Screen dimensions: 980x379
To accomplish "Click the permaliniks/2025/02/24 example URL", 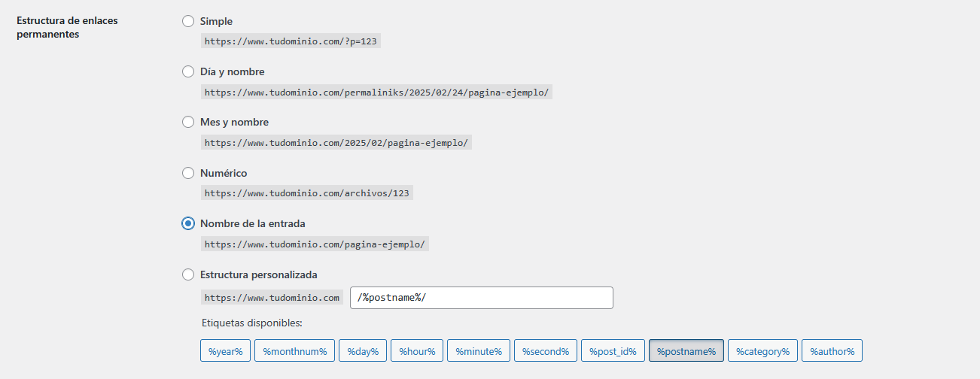I will click(x=377, y=92).
